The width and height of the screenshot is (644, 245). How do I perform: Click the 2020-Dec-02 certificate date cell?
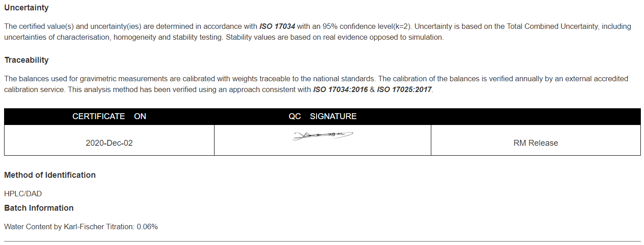(x=109, y=143)
